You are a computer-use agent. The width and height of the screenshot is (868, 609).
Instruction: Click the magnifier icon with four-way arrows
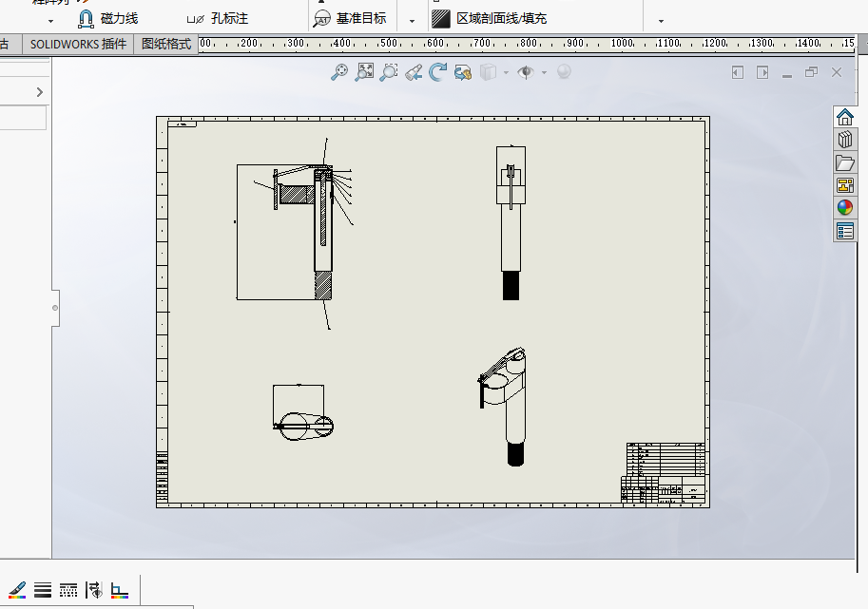click(x=339, y=72)
